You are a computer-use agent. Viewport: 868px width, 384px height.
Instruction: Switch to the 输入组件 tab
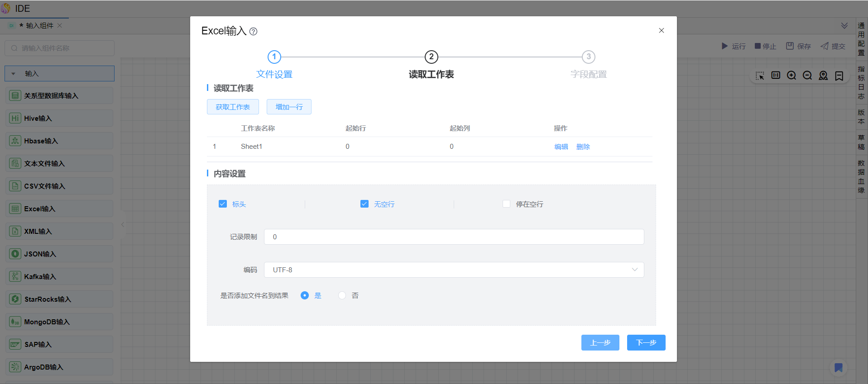coord(39,26)
